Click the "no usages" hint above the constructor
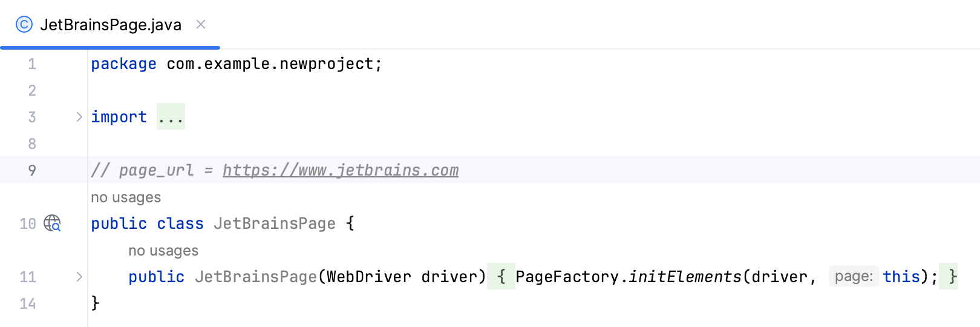Image resolution: width=980 pixels, height=327 pixels. click(163, 251)
